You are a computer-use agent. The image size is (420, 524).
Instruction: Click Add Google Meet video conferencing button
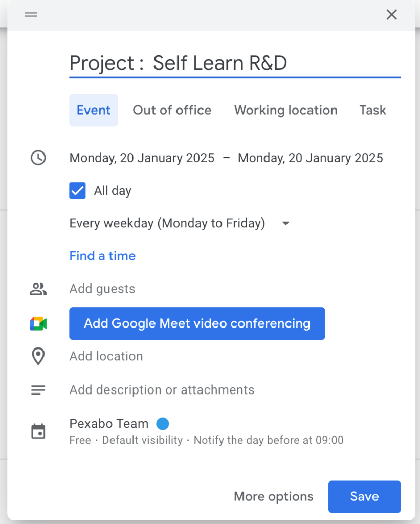tap(197, 323)
